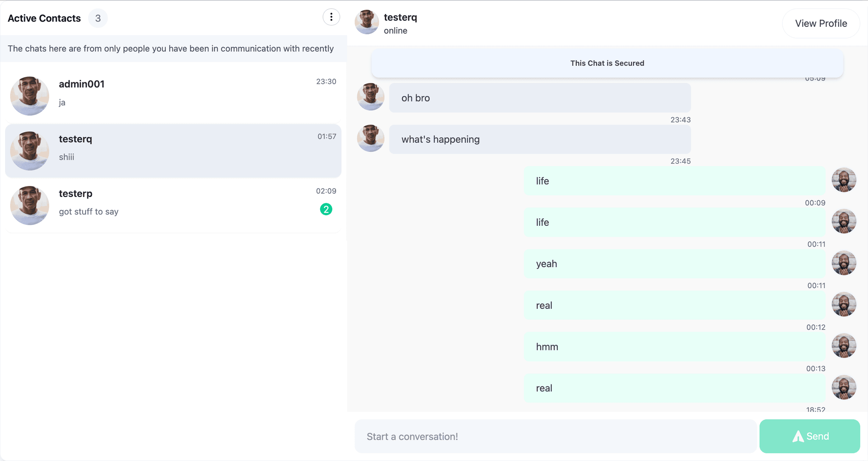Click your avatar next to "hmm" message
The height and width of the screenshot is (461, 868).
(x=844, y=346)
